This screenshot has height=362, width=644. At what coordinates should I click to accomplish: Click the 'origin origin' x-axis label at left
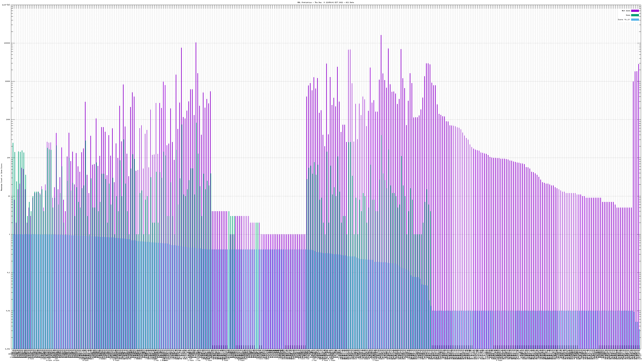click(x=53, y=360)
